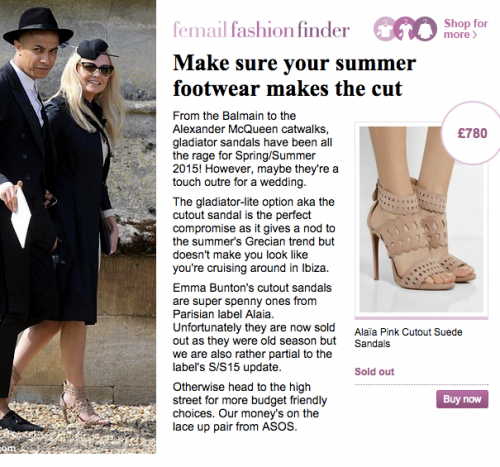Image resolution: width=500 pixels, height=467 pixels.
Task: Click the skirt hanger icon circle
Action: [x=426, y=29]
